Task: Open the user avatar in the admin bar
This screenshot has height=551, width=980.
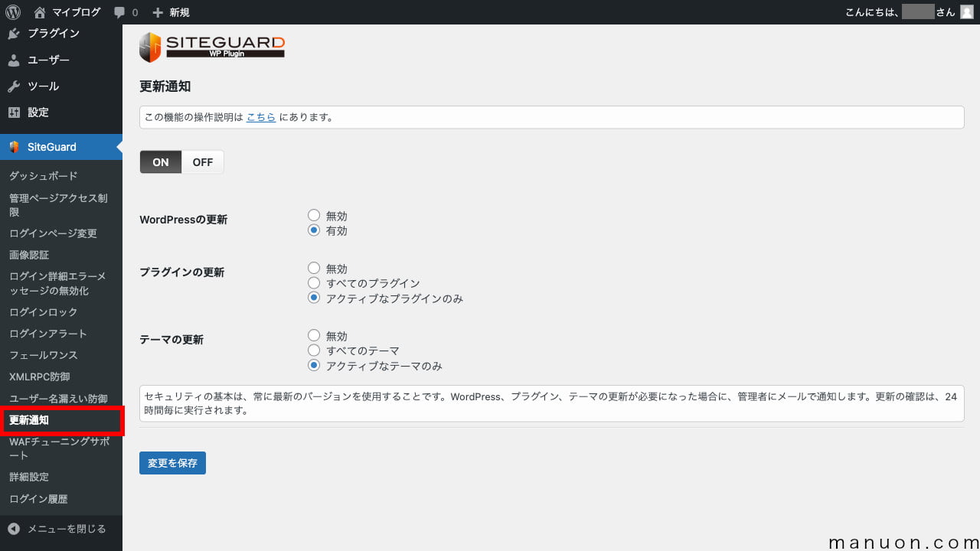Action: (967, 12)
